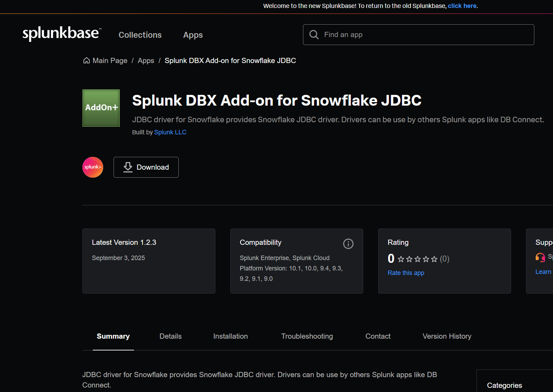Viewport: 553px width, 392px height.
Task: Click the 'Compatibility' card heading
Action: pos(261,242)
